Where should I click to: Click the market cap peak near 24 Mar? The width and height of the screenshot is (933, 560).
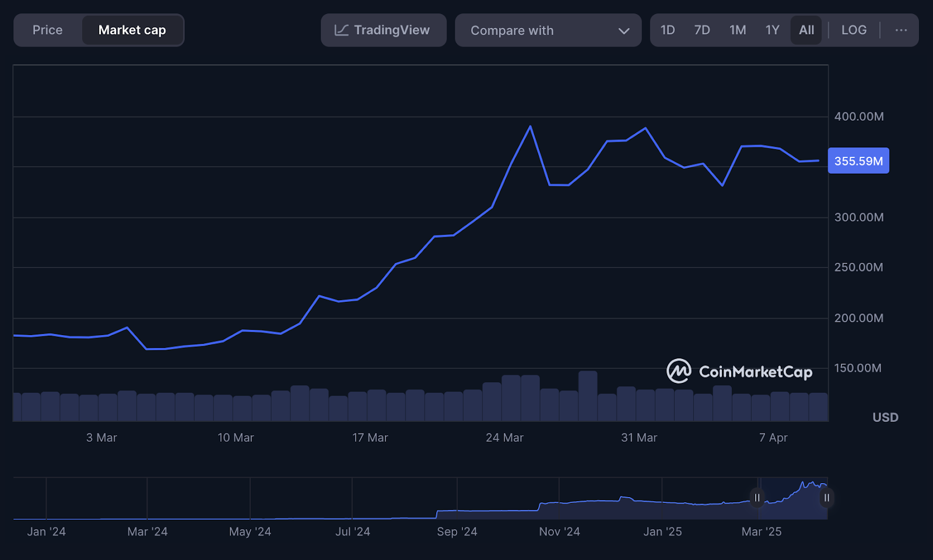pyautogui.click(x=530, y=126)
